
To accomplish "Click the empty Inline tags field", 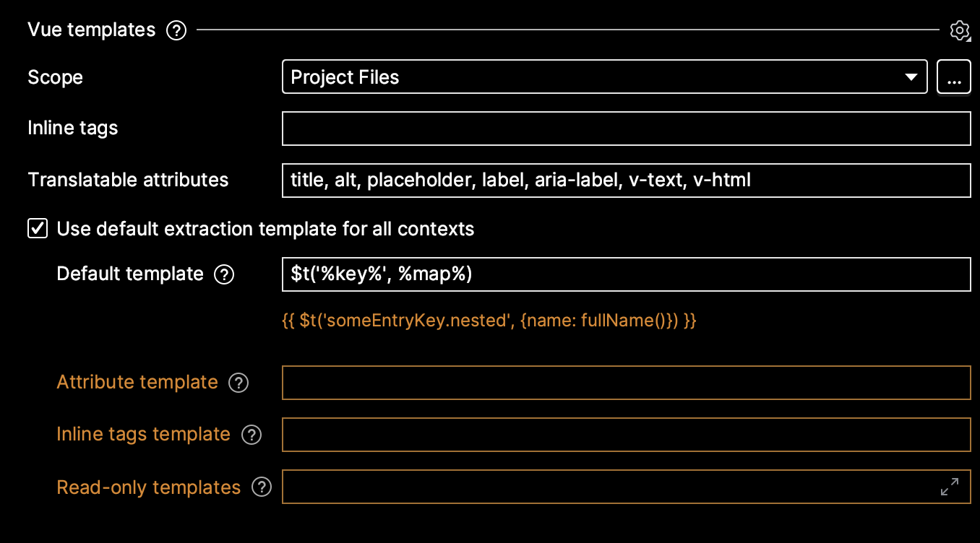I will [626, 129].
